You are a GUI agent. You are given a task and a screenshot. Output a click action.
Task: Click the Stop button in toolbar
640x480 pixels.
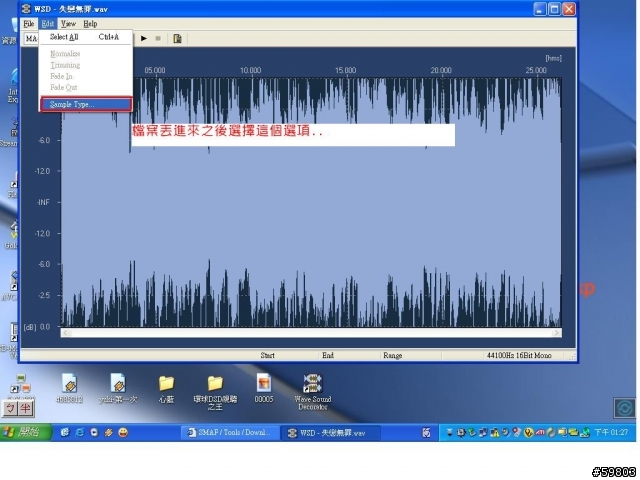pos(158,38)
